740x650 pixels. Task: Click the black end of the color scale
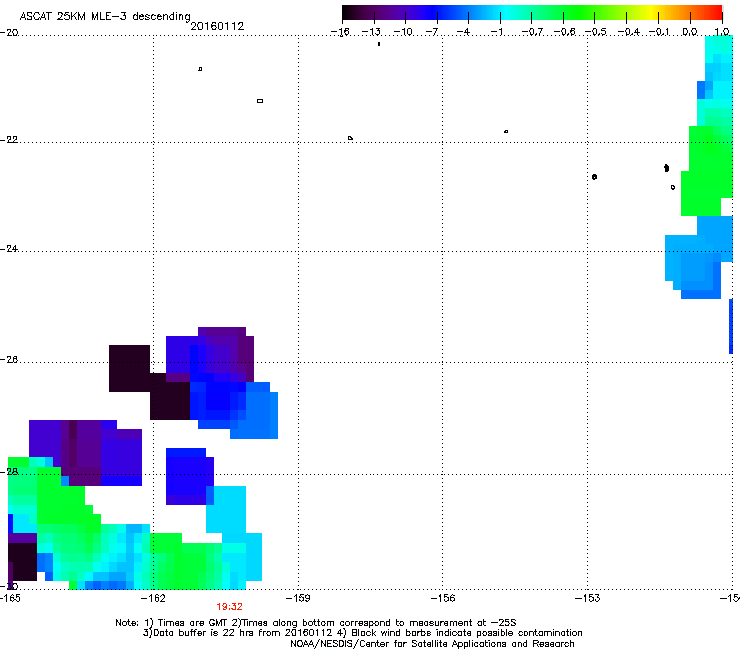click(x=349, y=13)
